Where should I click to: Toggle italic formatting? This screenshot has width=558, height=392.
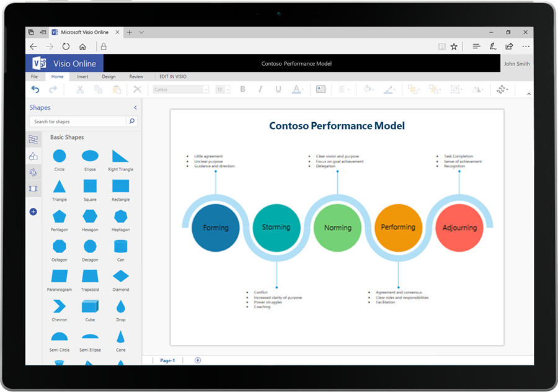(260, 89)
